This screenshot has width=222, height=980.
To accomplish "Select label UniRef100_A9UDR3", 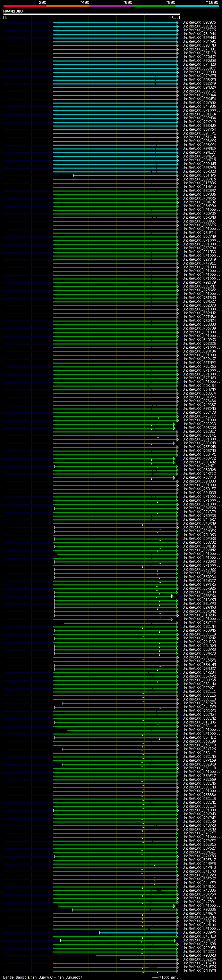I will tap(199, 955).
